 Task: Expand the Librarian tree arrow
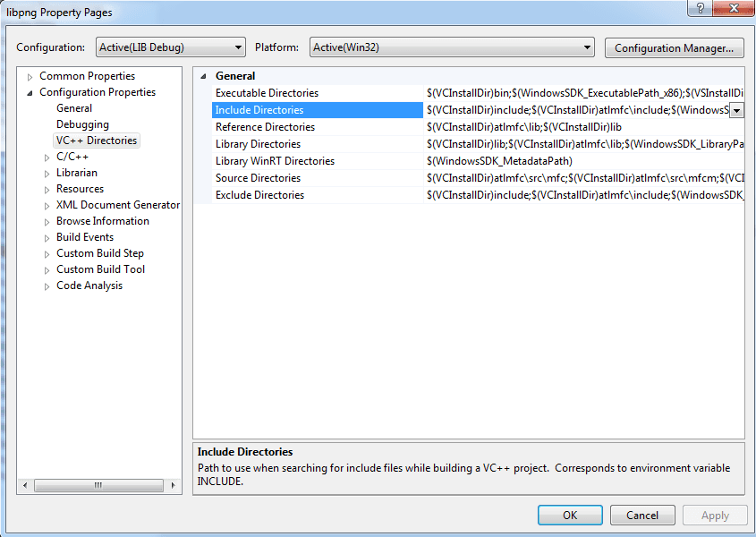tap(47, 174)
